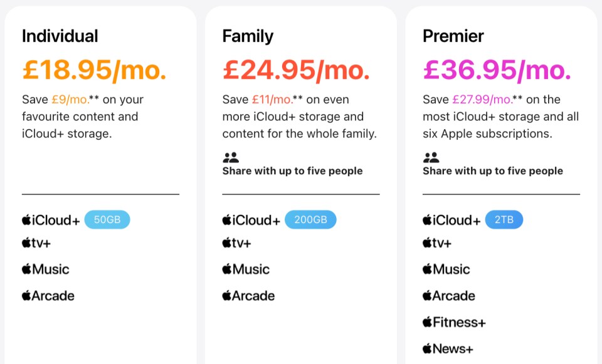Click the people sharing icon under Premier
Viewport: 602px width, 364px height.
click(431, 157)
